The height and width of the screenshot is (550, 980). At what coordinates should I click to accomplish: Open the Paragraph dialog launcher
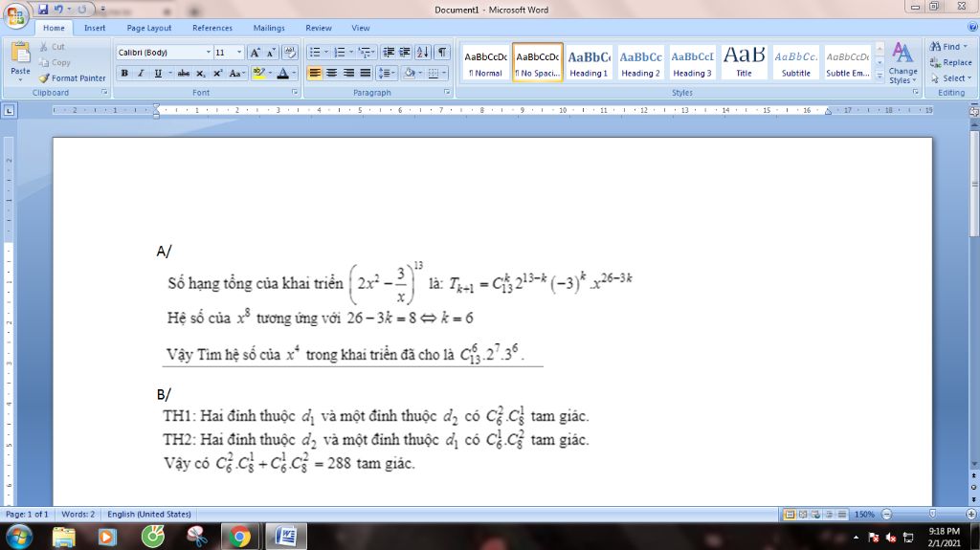(447, 93)
